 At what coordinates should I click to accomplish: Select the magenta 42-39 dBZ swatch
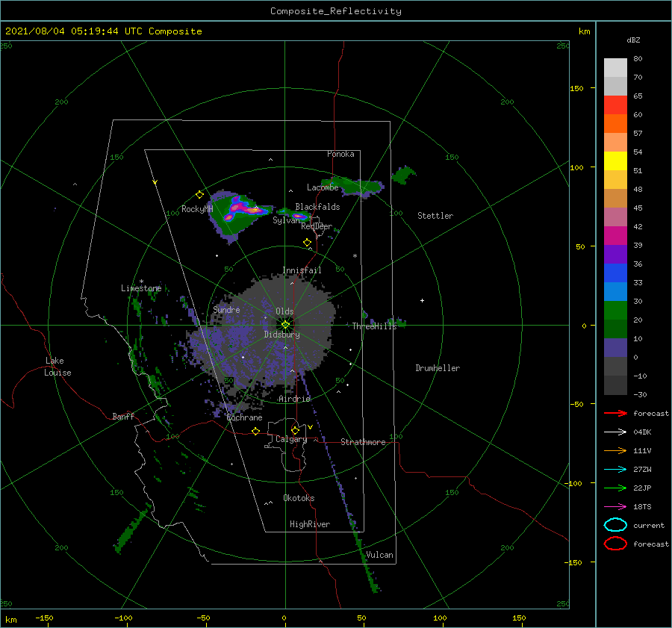click(x=615, y=235)
